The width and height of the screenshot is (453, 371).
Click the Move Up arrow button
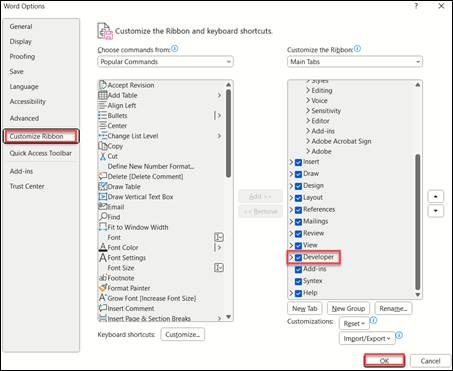[436, 197]
